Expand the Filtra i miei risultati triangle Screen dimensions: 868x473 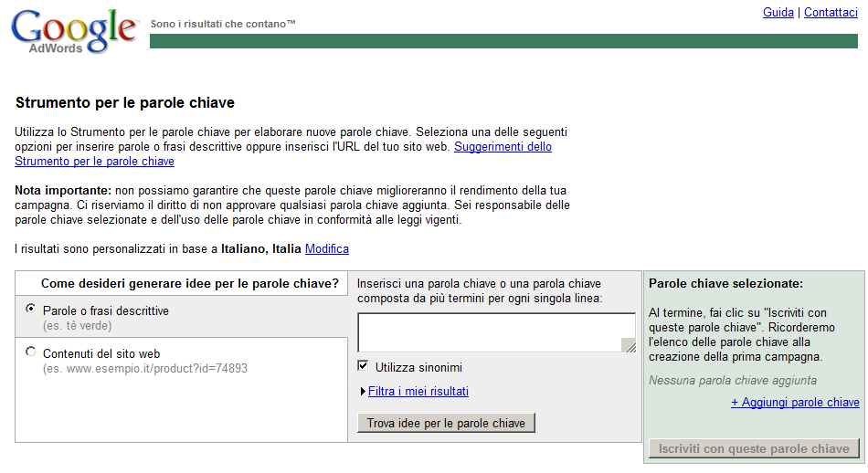pyautogui.click(x=363, y=391)
